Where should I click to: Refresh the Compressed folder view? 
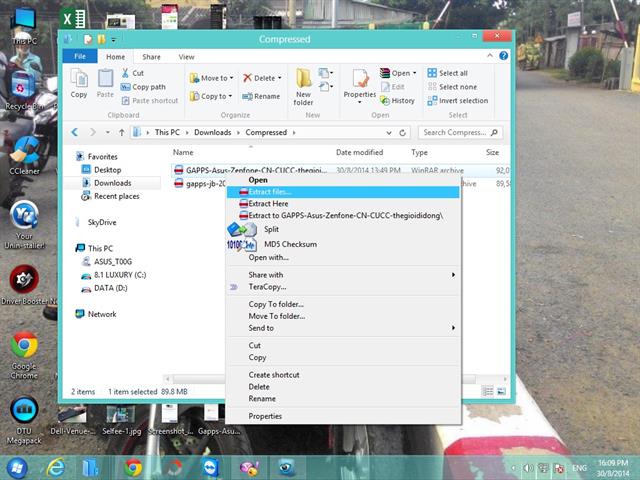pos(402,133)
